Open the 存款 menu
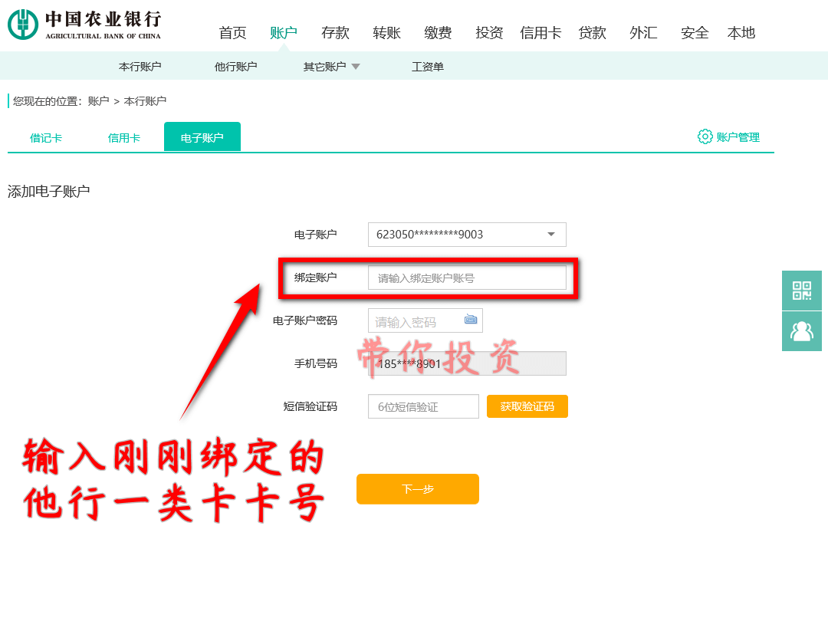Screen dimensions: 828x644 335,33
